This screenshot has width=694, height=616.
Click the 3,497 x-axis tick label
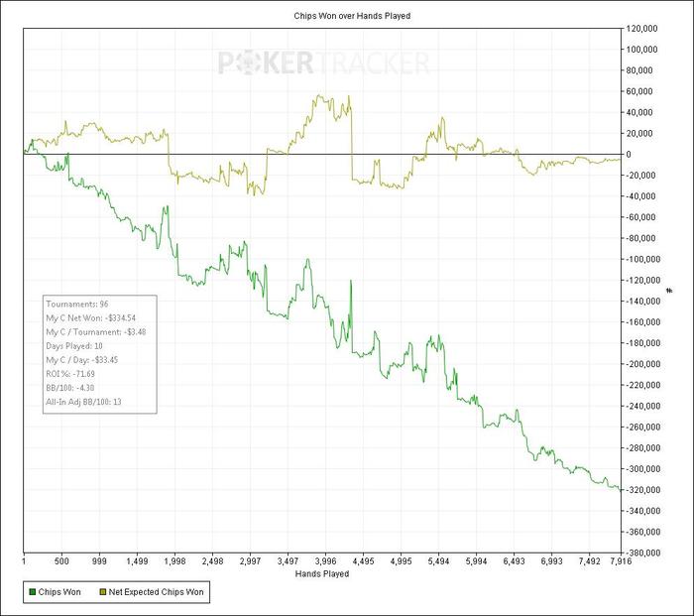coord(288,561)
